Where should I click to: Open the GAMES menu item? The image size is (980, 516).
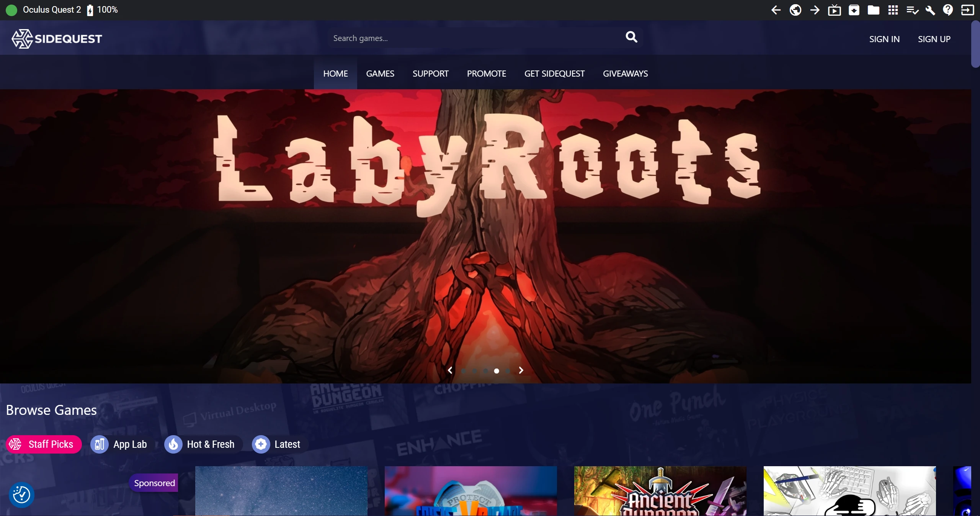[x=380, y=74]
